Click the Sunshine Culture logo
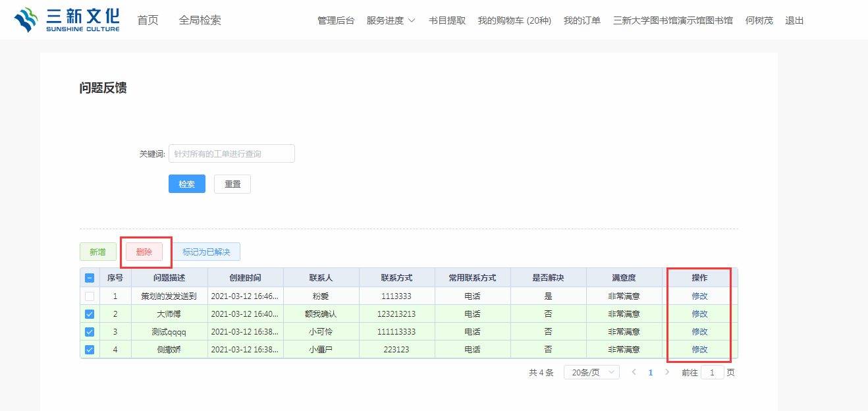This screenshot has height=411, width=868. point(67,20)
